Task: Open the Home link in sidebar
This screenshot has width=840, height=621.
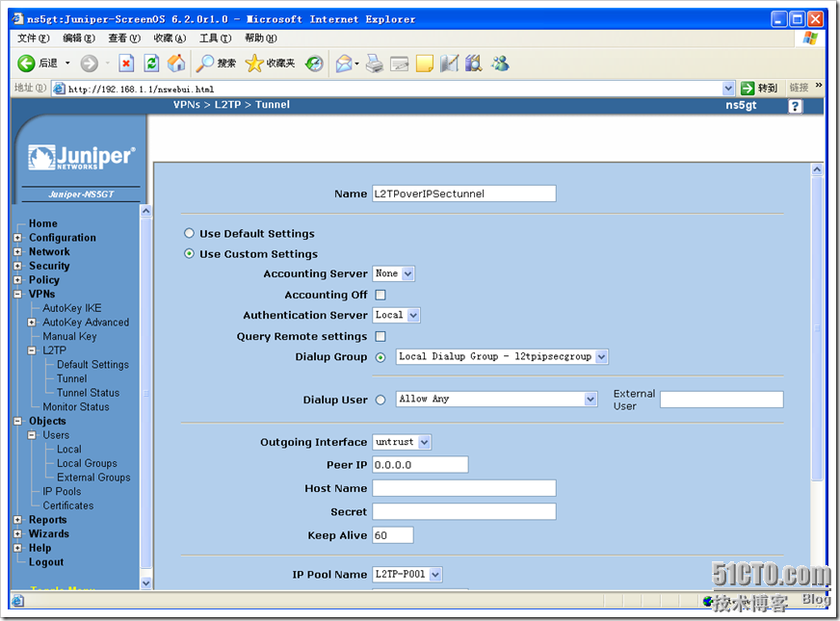Action: click(42, 223)
